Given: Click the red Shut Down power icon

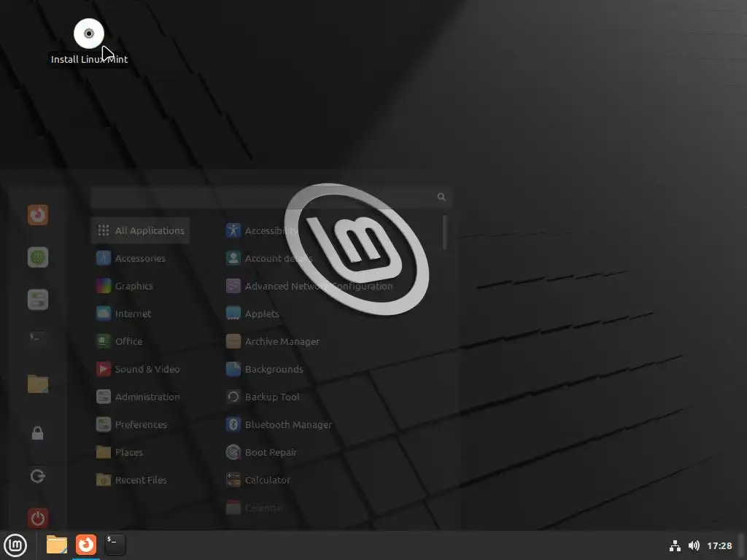Looking at the screenshot, I should pos(38,518).
